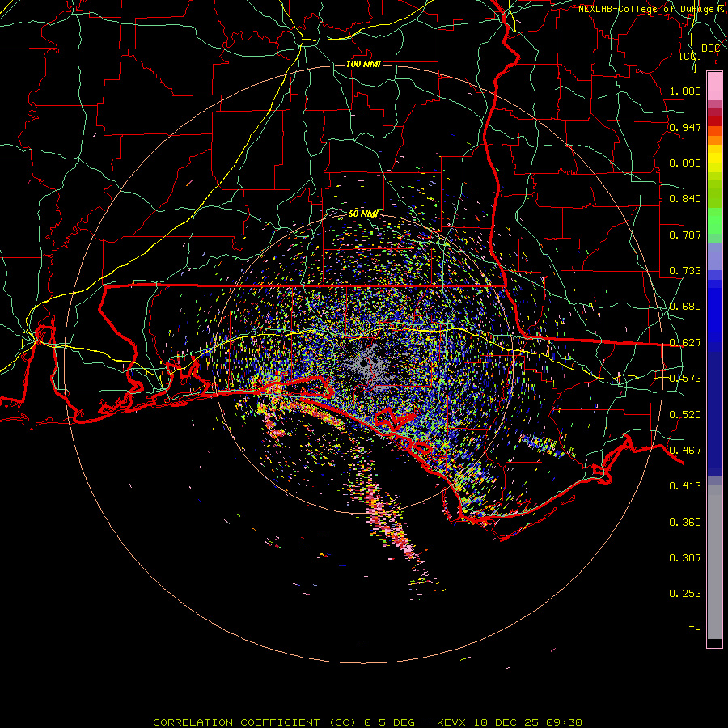728x728 pixels.
Task: Click the 0.733 scale value
Action: click(x=685, y=271)
